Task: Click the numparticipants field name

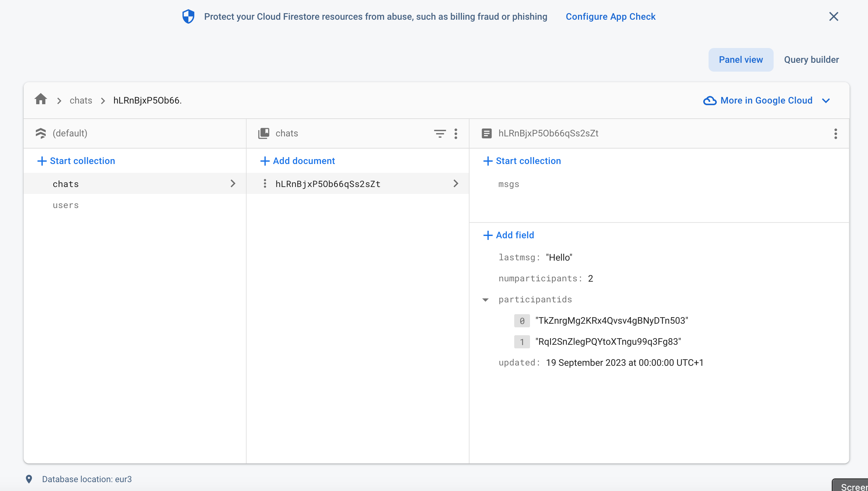Action: click(x=540, y=278)
